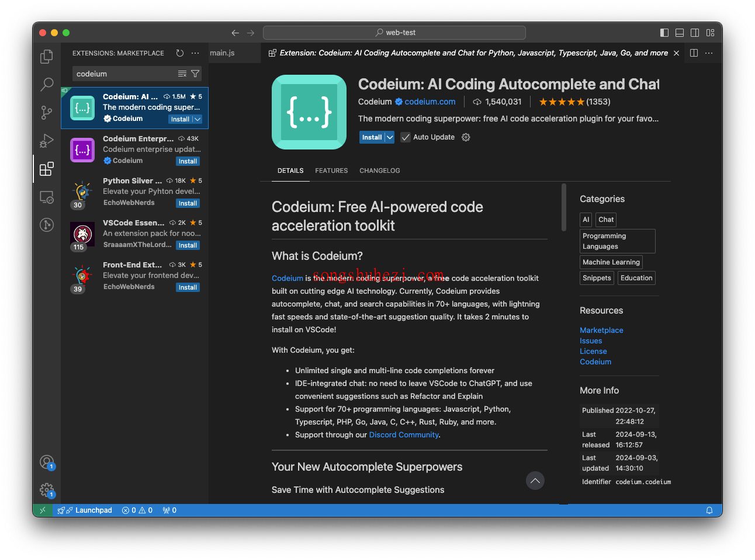Open notifications bell in status bar
The width and height of the screenshot is (755, 560).
[709, 510]
